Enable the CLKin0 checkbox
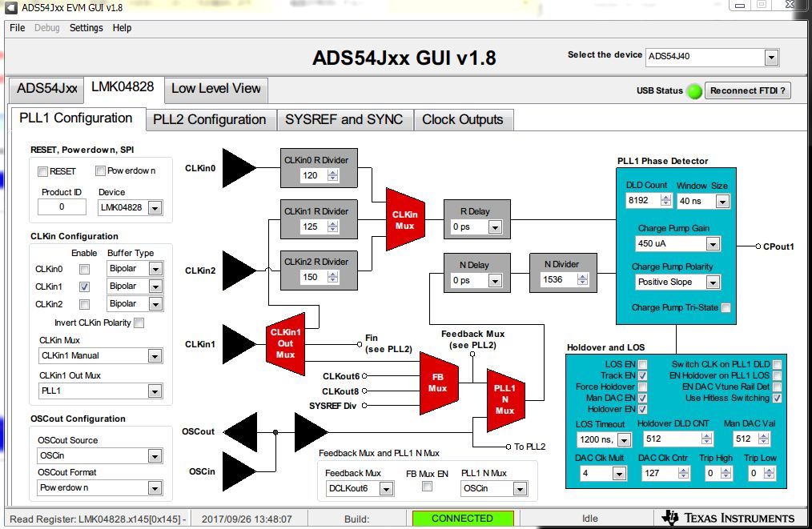This screenshot has height=529, width=812. [84, 269]
